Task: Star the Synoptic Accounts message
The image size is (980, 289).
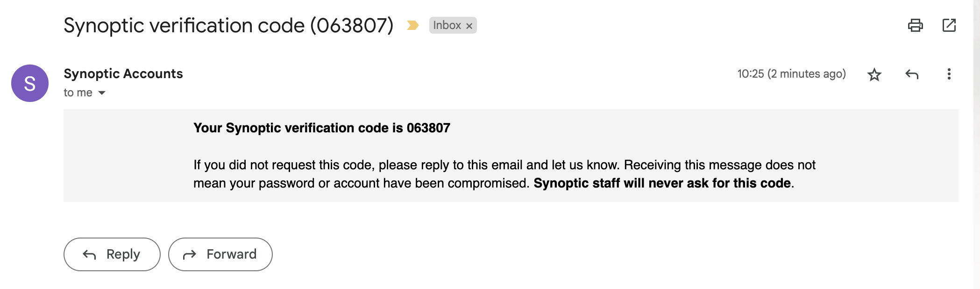Action: (874, 74)
